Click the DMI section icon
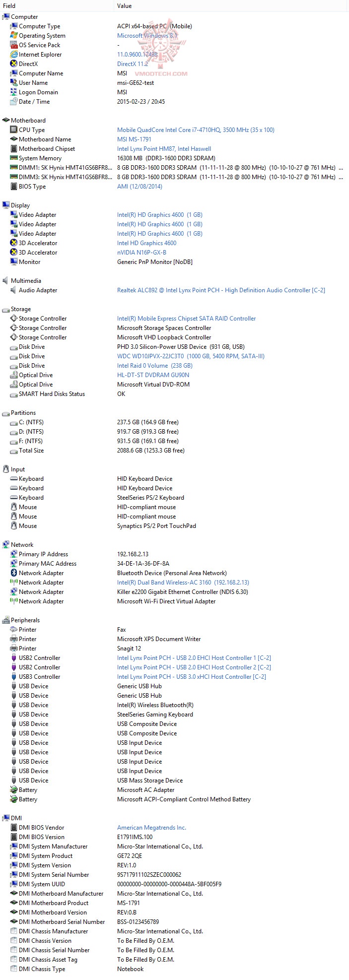The image size is (349, 980). click(6, 818)
